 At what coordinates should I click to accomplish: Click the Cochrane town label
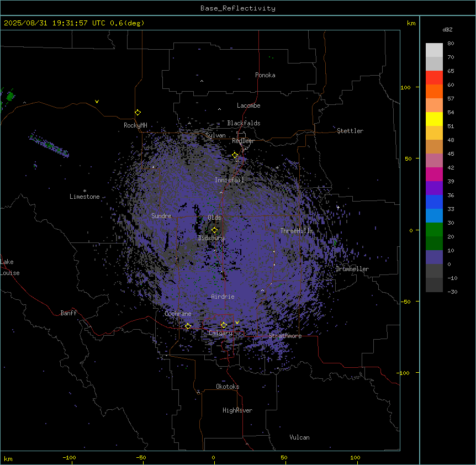click(178, 314)
